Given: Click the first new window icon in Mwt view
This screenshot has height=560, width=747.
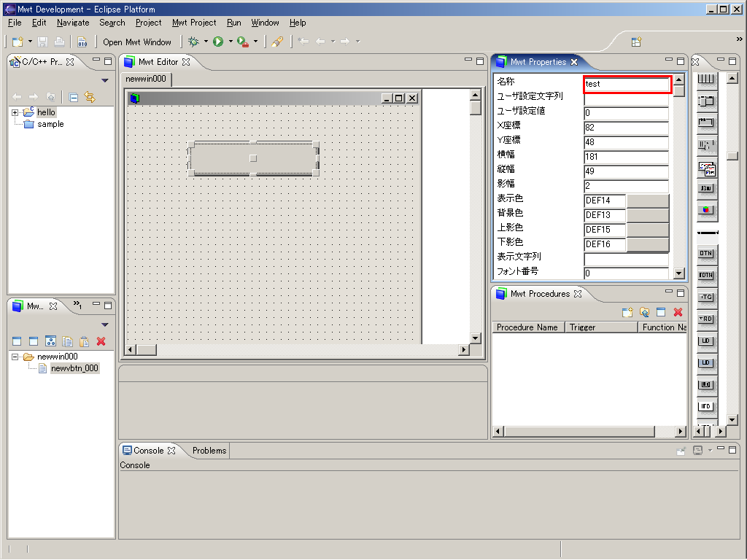Looking at the screenshot, I should (18, 341).
